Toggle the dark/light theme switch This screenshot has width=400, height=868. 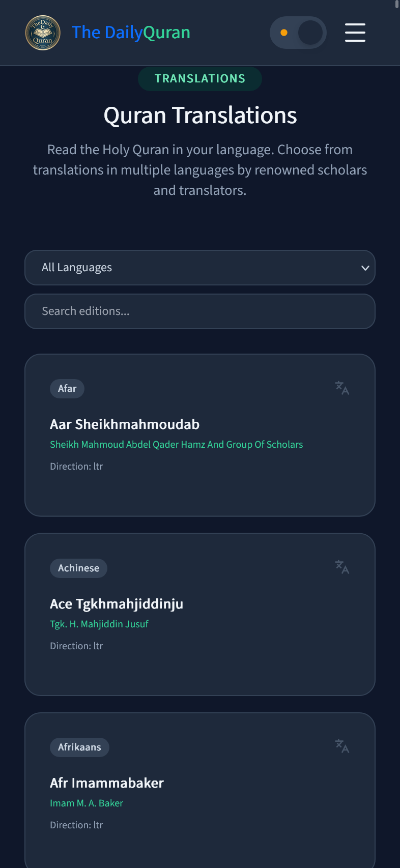298,33
